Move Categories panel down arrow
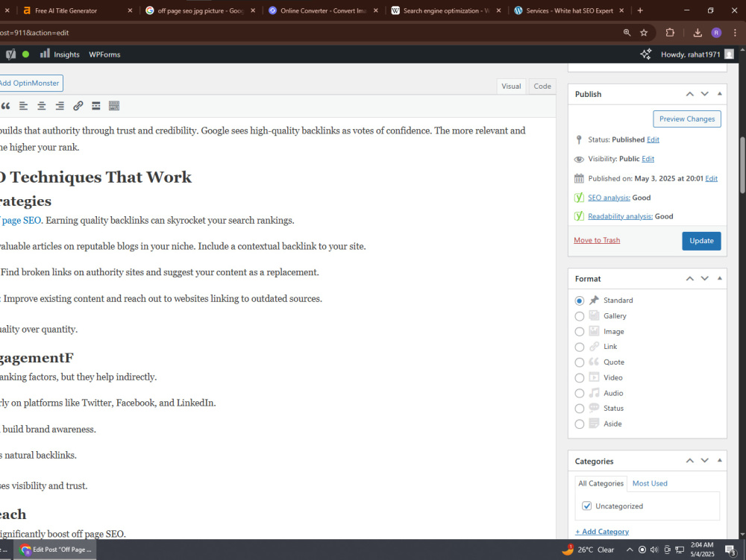Screen dimensions: 746x560 tap(705, 461)
